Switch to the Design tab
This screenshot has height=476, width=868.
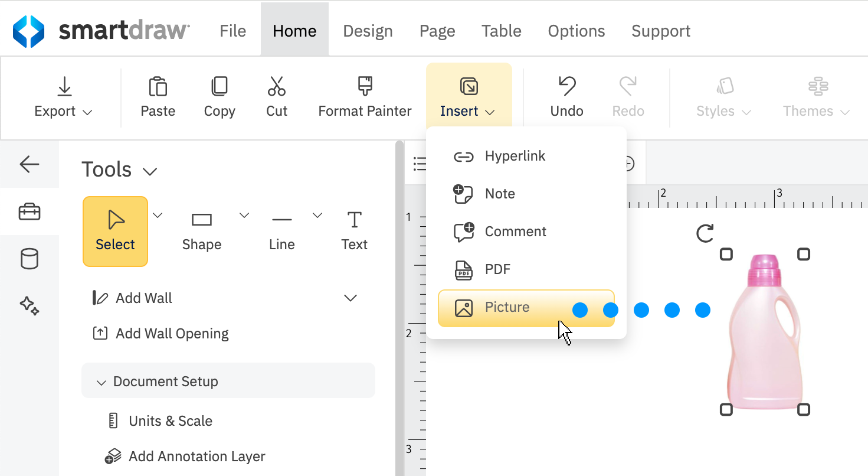368,31
